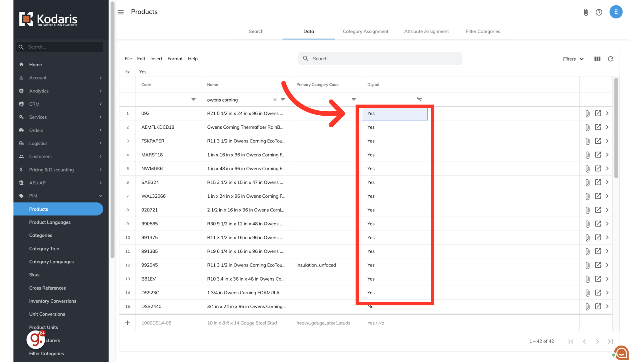Click the hamburger menu icon beside Products

tap(121, 12)
